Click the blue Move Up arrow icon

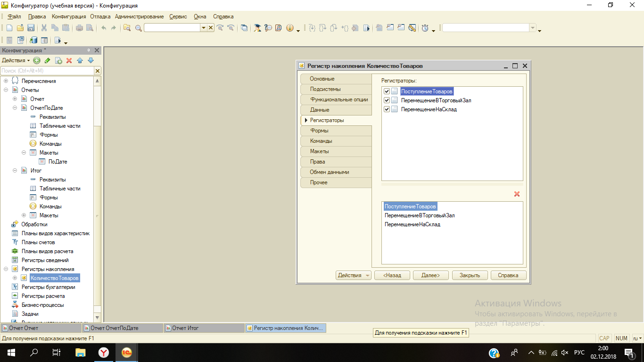(80, 60)
